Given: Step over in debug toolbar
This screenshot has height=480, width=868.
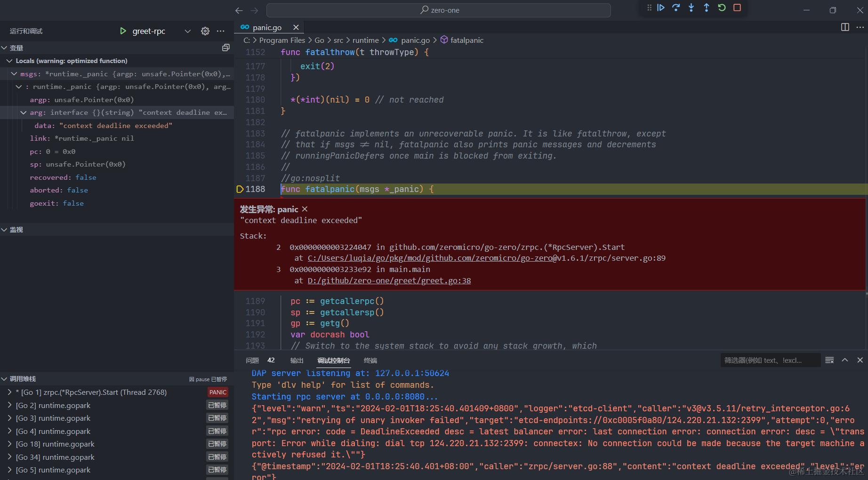Looking at the screenshot, I should click(676, 8).
